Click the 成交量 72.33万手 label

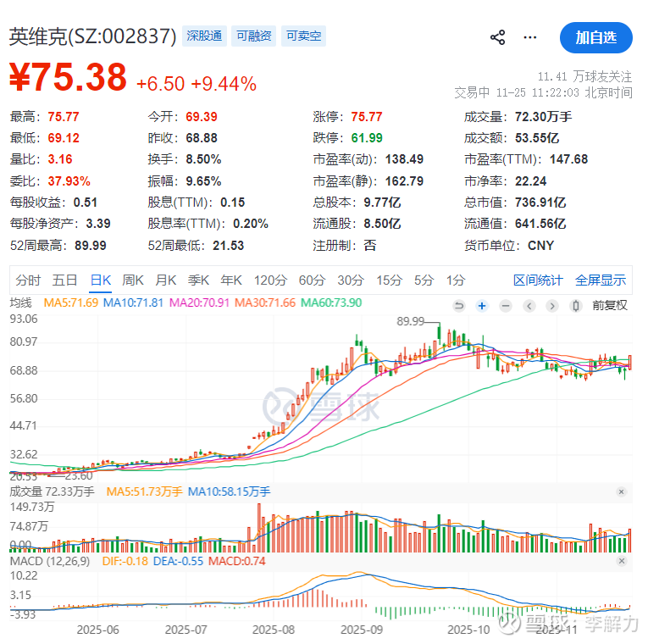click(x=53, y=491)
